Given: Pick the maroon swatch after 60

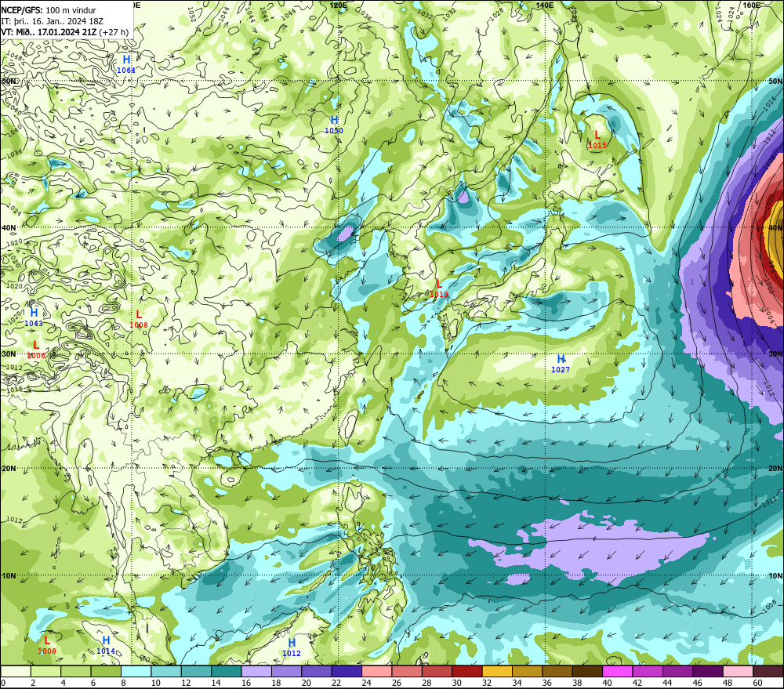Looking at the screenshot, I should 768,671.
